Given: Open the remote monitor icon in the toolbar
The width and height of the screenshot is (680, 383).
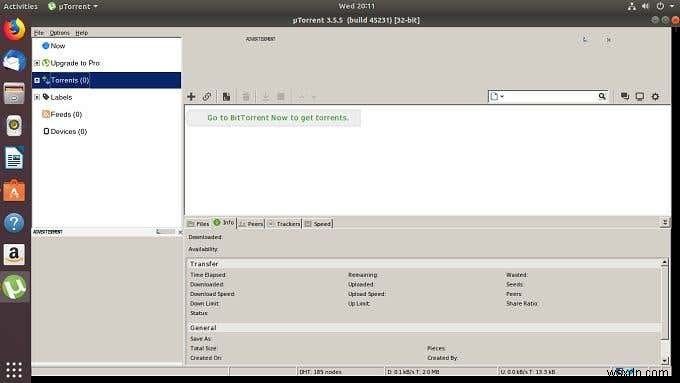Looking at the screenshot, I should click(x=640, y=96).
